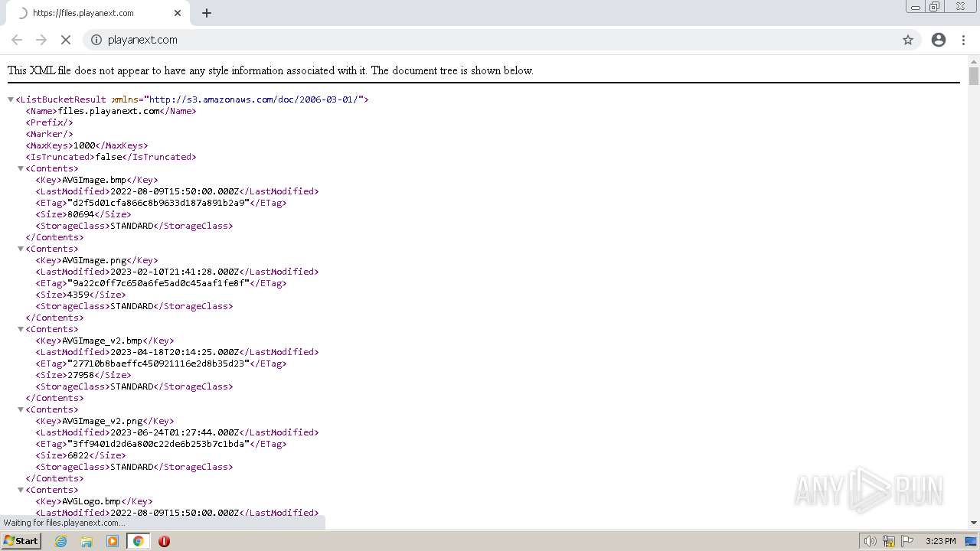The image size is (980, 551).
Task: Select the key name AVGImage.bmp
Action: [x=94, y=180]
